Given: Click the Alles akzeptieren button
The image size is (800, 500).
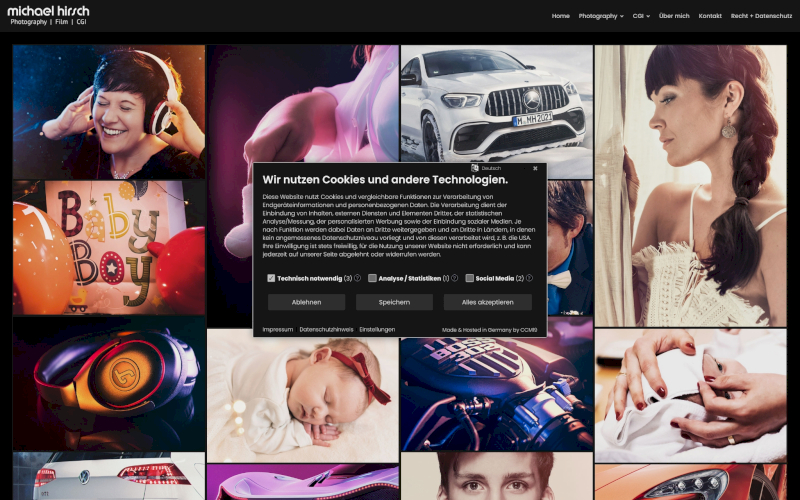Looking at the screenshot, I should click(487, 302).
